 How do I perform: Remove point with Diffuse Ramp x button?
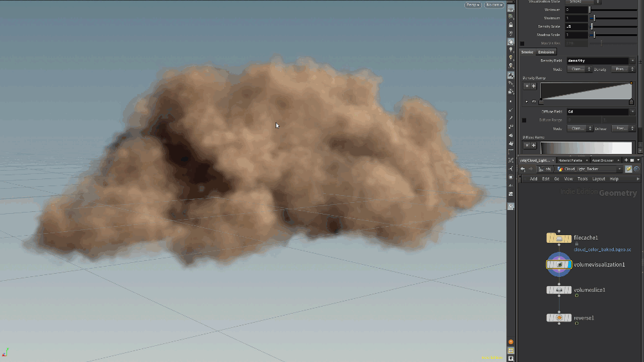point(527,145)
